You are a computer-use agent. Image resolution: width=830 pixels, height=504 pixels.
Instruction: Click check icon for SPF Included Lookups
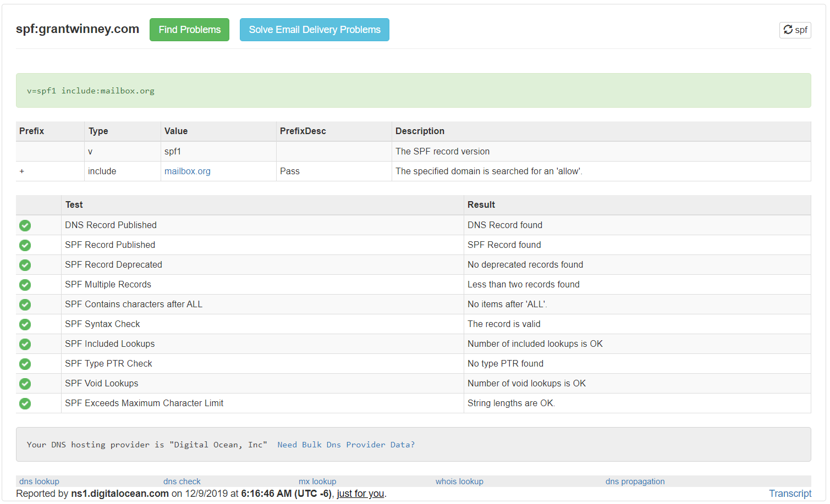click(25, 344)
